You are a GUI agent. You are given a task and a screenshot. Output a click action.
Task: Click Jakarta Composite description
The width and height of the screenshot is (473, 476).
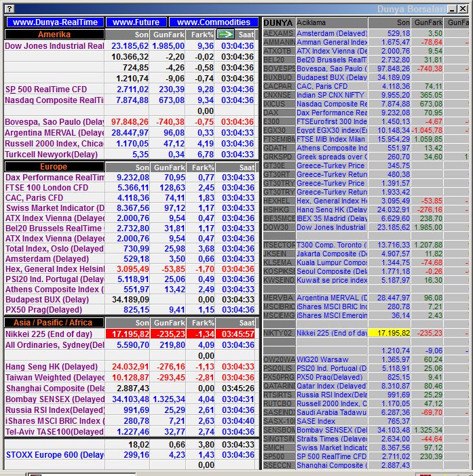pos(331,254)
